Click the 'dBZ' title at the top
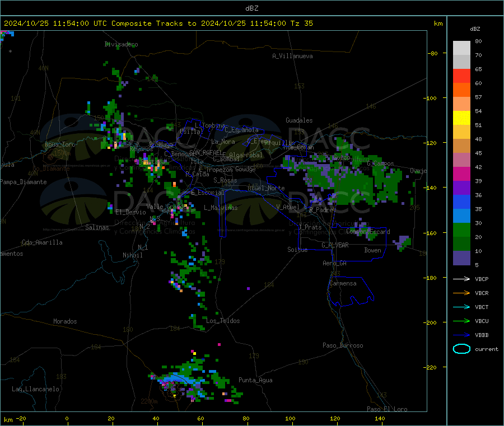Screen dimensions: 504x426 [251, 8]
